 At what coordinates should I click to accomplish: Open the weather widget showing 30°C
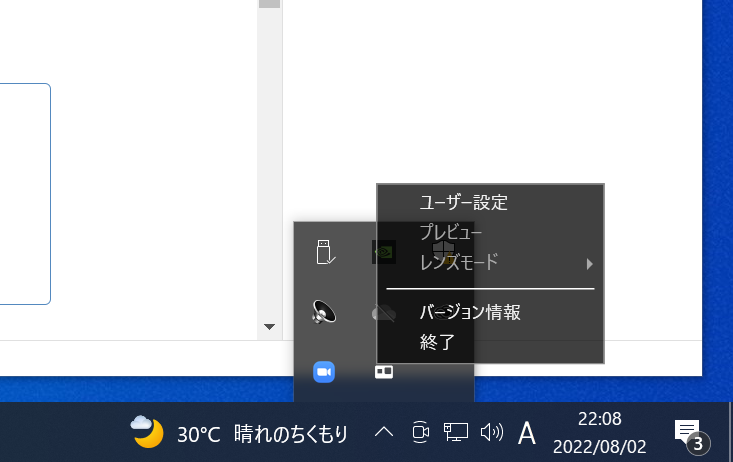[238, 433]
